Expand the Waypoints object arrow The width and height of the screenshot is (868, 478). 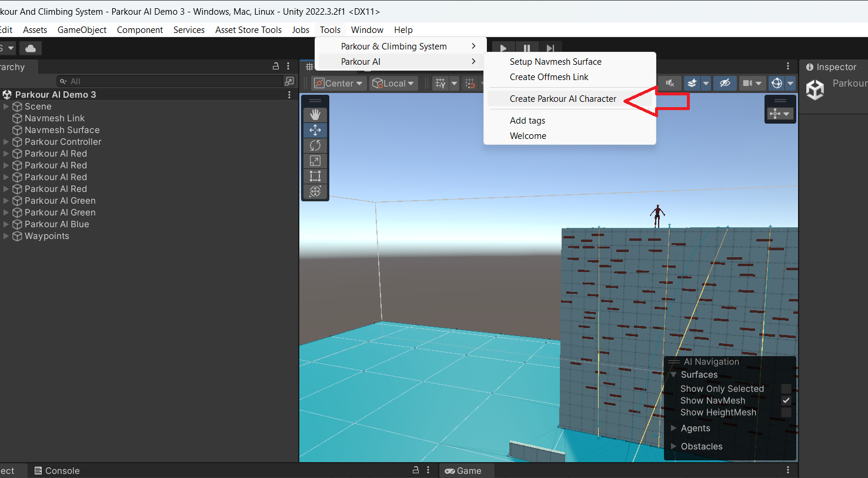pos(6,236)
